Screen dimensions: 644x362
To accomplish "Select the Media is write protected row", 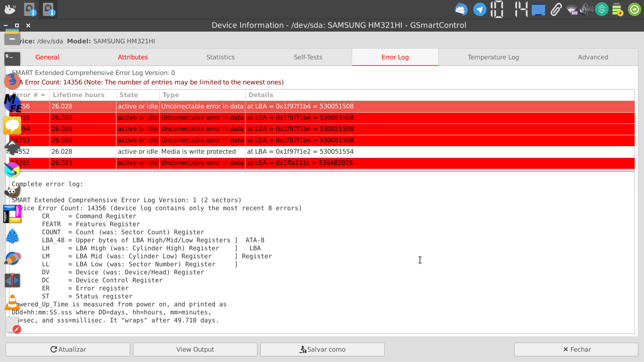I will point(198,152).
